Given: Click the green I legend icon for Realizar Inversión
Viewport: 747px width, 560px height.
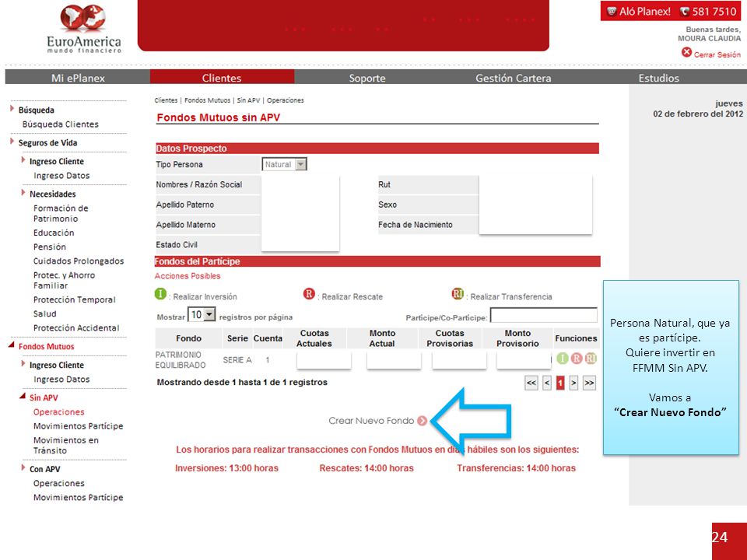Looking at the screenshot, I should pos(160,294).
